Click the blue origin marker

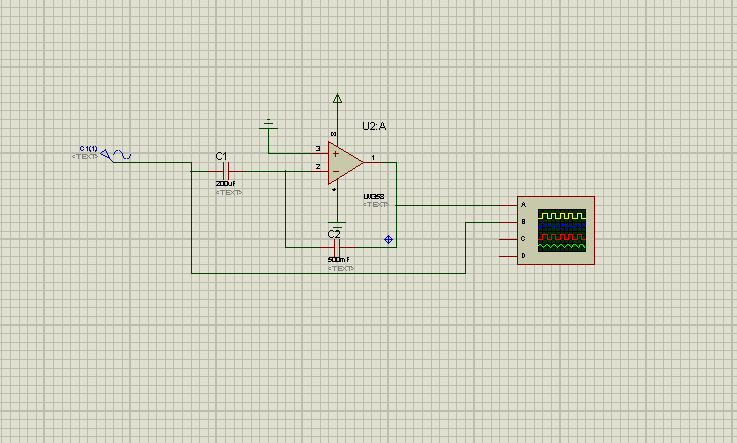point(388,240)
